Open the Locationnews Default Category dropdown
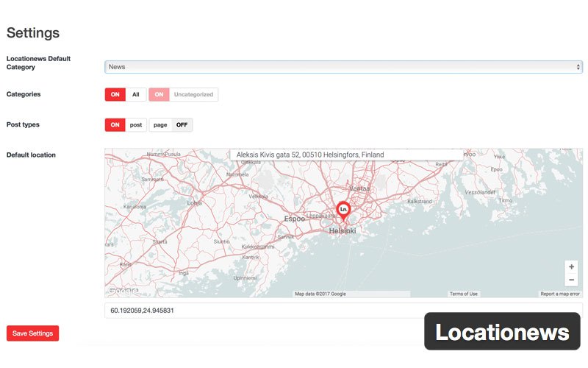This screenshot has height=368, width=588. coord(343,67)
